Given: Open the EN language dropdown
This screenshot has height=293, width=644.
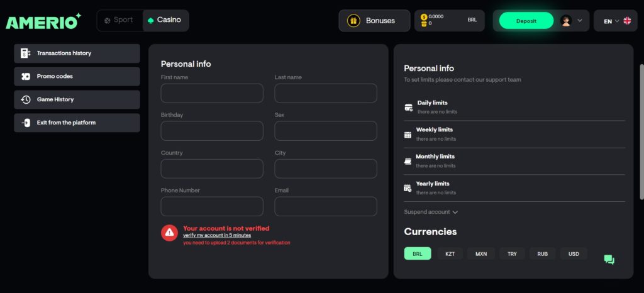Looking at the screenshot, I should (611, 21).
